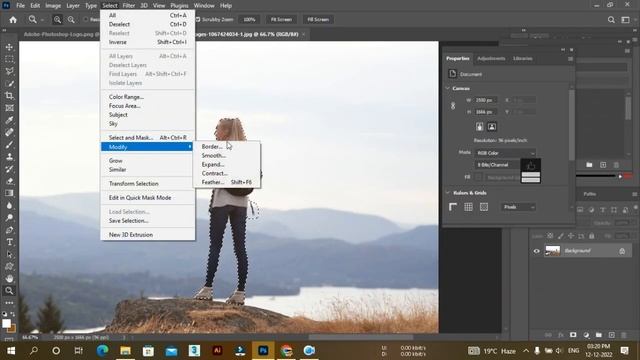
Task: Toggle rulers in Rulers & Grids
Action: point(453,207)
